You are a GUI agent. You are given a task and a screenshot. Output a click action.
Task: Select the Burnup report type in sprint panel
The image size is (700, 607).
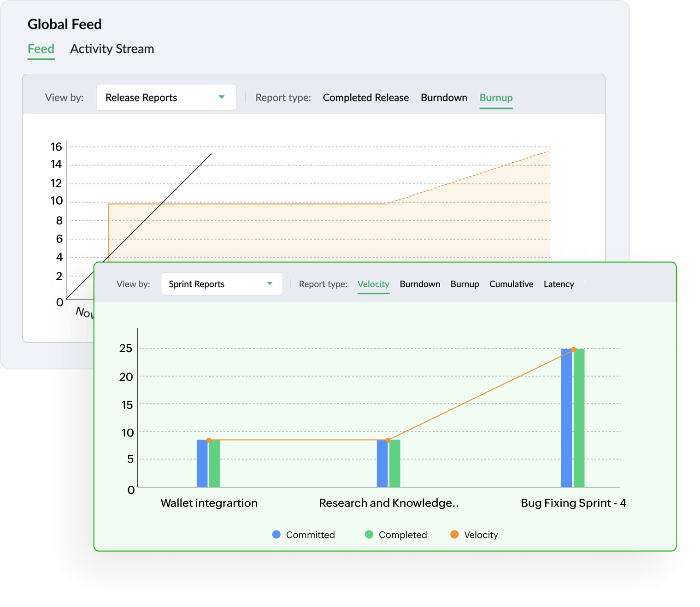point(465,284)
